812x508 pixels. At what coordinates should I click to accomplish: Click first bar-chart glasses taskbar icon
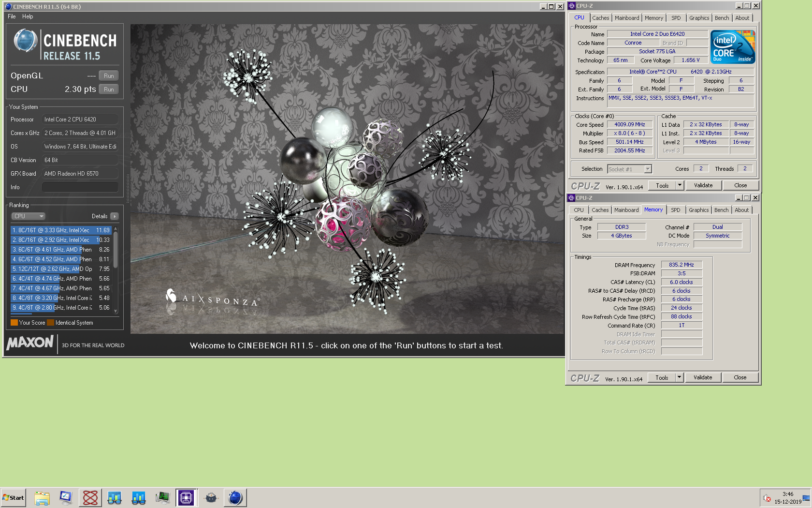pos(115,498)
